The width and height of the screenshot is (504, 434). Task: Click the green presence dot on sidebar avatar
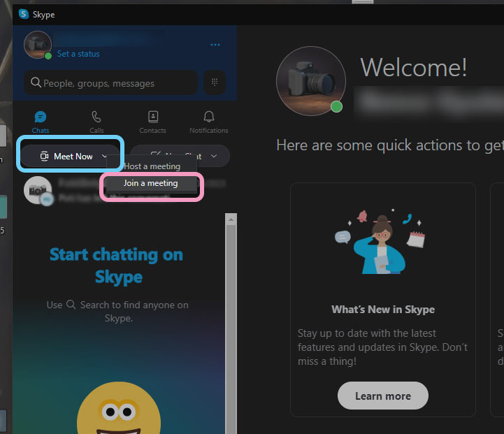coord(48,56)
